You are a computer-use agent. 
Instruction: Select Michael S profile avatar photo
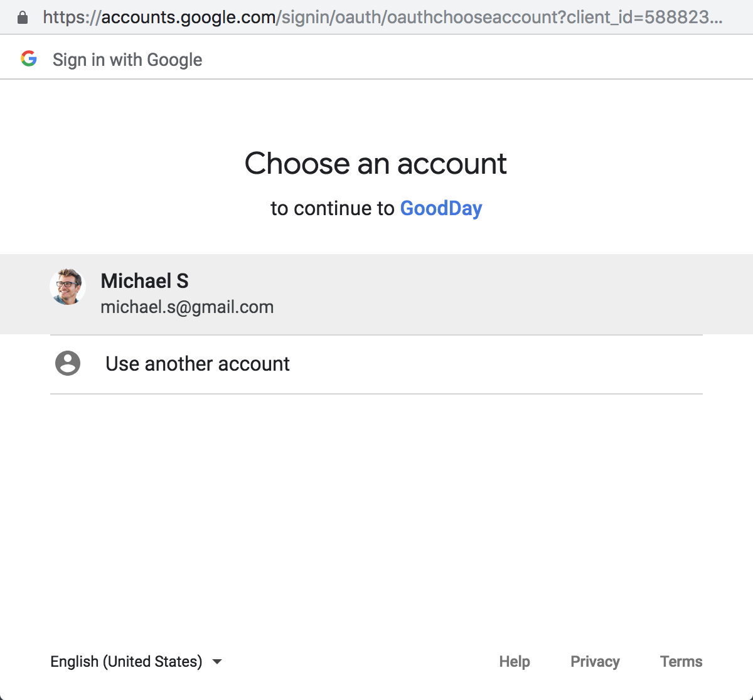point(68,287)
